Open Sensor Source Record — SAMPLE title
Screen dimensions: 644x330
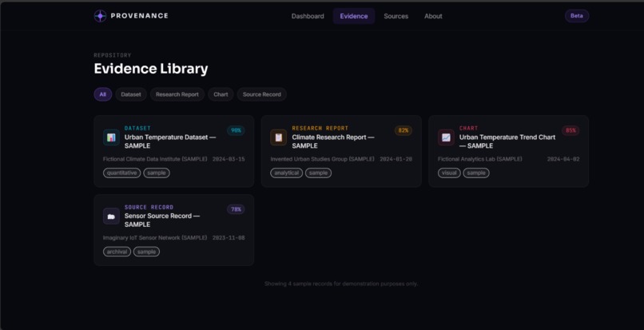coord(162,221)
